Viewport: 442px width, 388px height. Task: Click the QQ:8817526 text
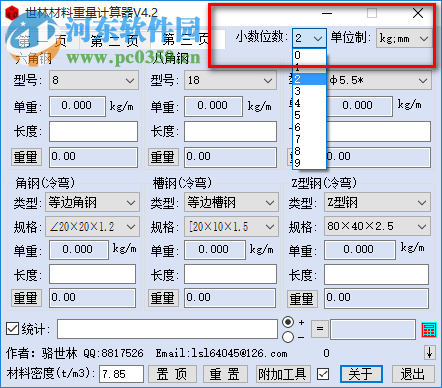(x=113, y=353)
